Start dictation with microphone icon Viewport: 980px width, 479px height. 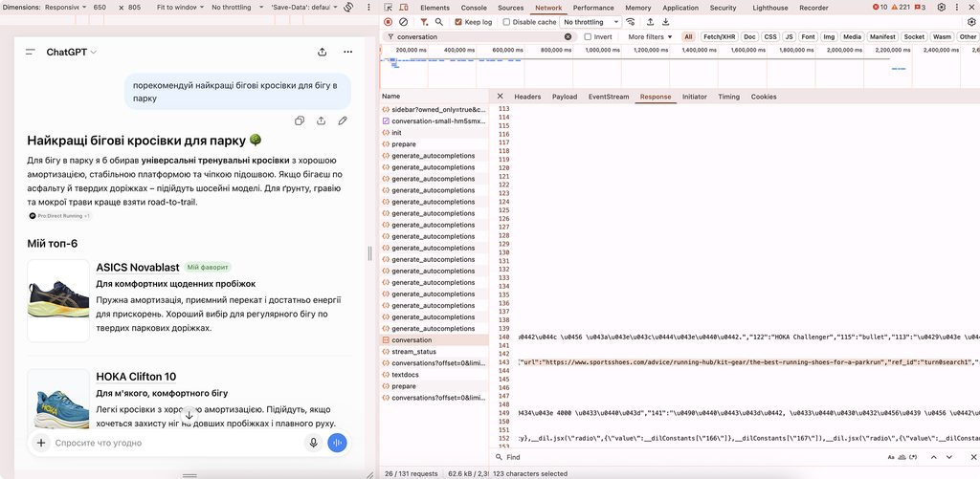pos(313,443)
